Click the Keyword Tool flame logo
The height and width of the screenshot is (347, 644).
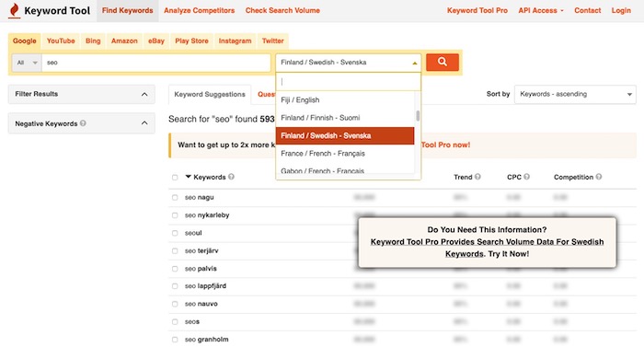(15, 10)
